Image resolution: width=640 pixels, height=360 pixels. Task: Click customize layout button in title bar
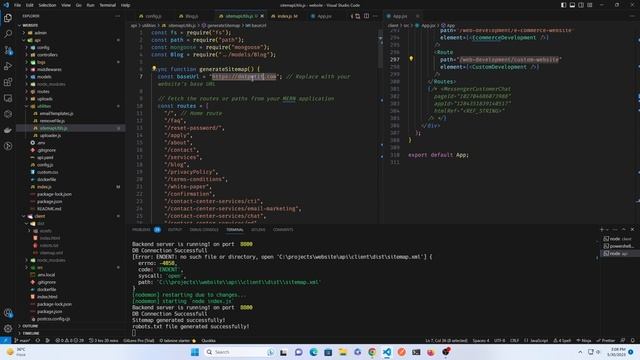(x=590, y=5)
